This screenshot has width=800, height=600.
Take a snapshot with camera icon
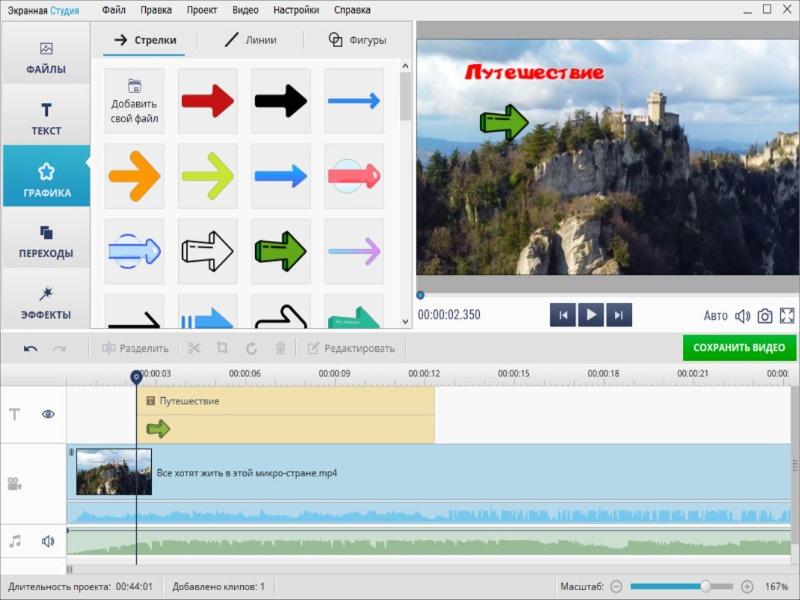(765, 316)
